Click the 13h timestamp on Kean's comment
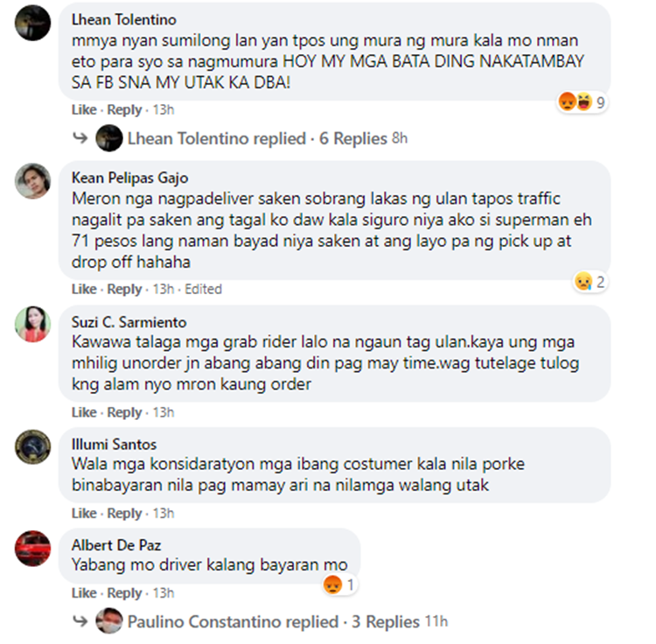This screenshot has width=656, height=644. tap(164, 289)
